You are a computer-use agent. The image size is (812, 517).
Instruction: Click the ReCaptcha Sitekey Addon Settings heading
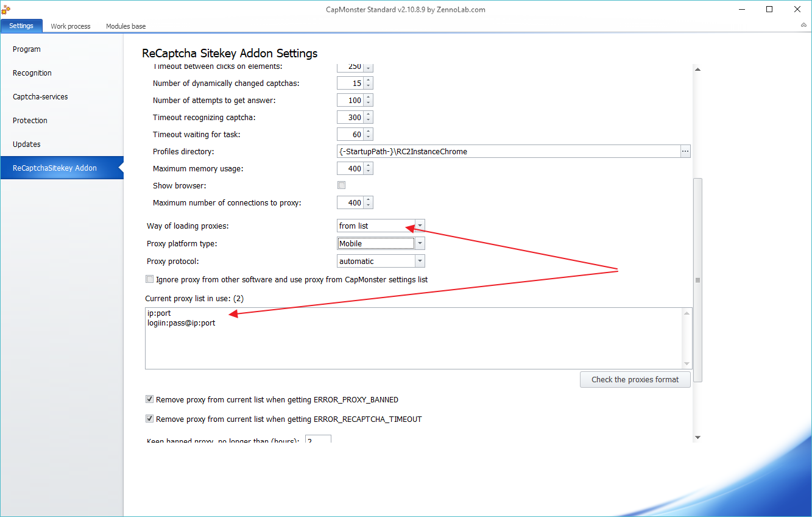click(230, 53)
